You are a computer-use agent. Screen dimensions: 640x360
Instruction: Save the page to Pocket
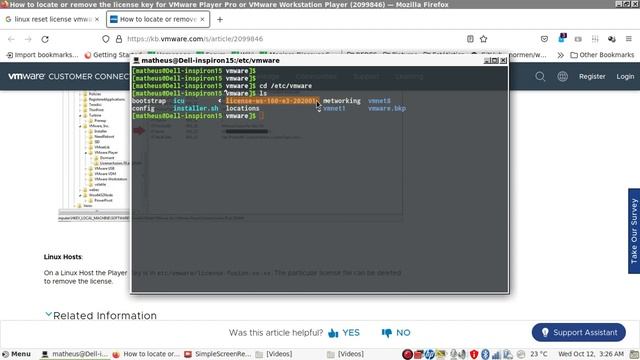[x=544, y=39]
